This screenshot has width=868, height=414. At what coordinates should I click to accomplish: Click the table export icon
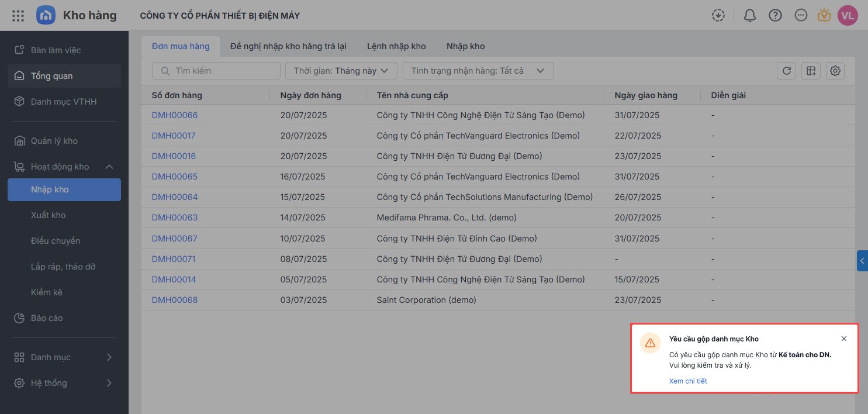tap(811, 71)
